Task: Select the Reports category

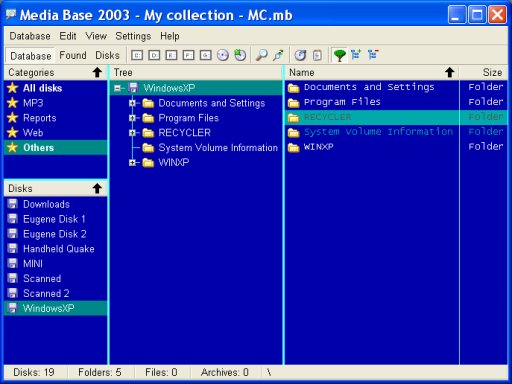Action: [55, 118]
